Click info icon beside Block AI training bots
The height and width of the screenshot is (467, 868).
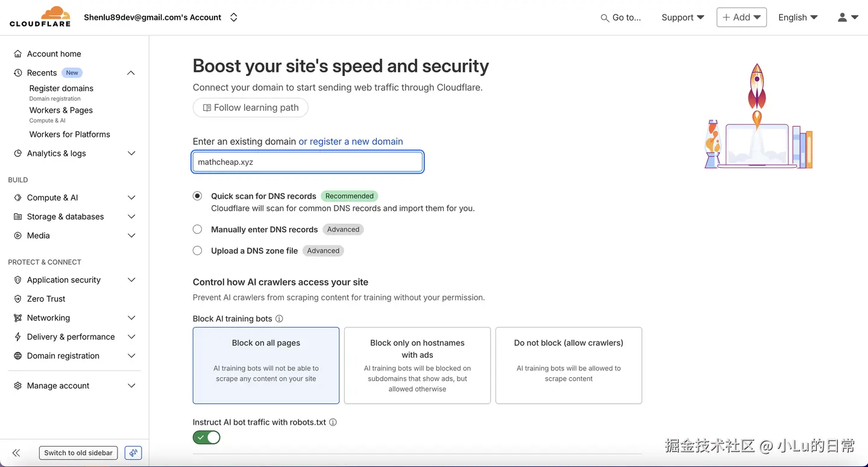pos(279,319)
